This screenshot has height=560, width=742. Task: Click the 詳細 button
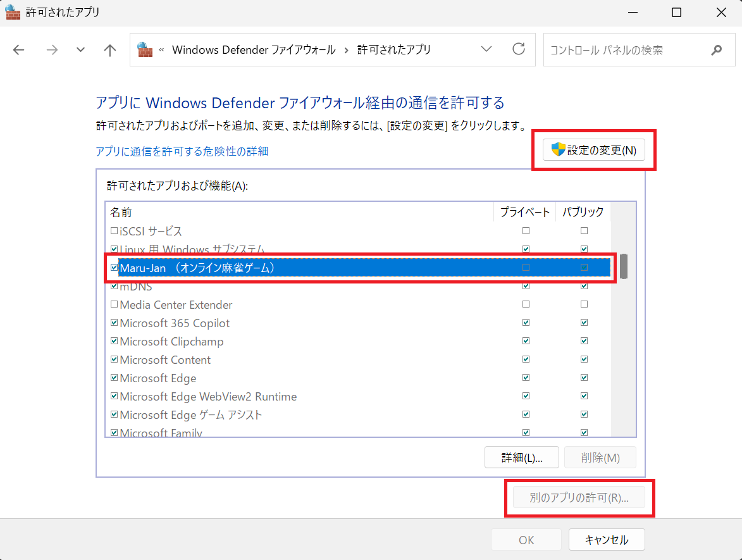click(x=521, y=457)
